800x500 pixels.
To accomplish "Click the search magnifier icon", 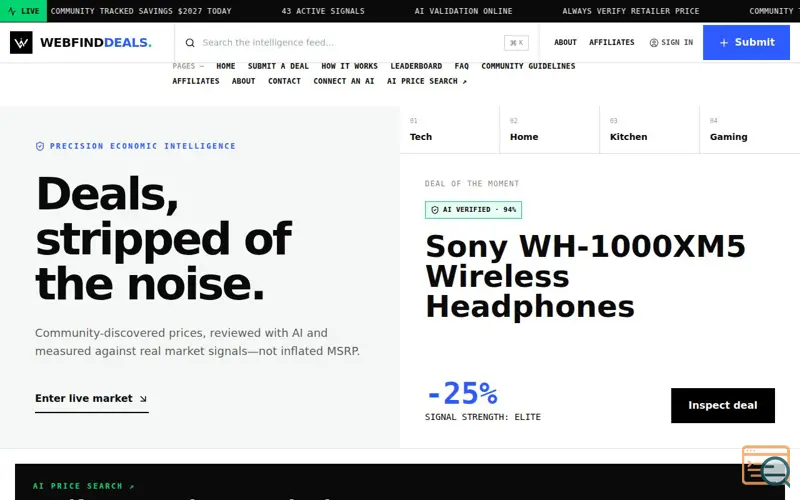I will 190,43.
